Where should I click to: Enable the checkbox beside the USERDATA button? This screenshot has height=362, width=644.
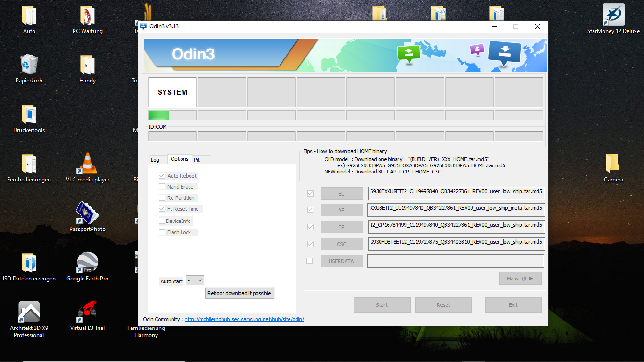coord(310,261)
